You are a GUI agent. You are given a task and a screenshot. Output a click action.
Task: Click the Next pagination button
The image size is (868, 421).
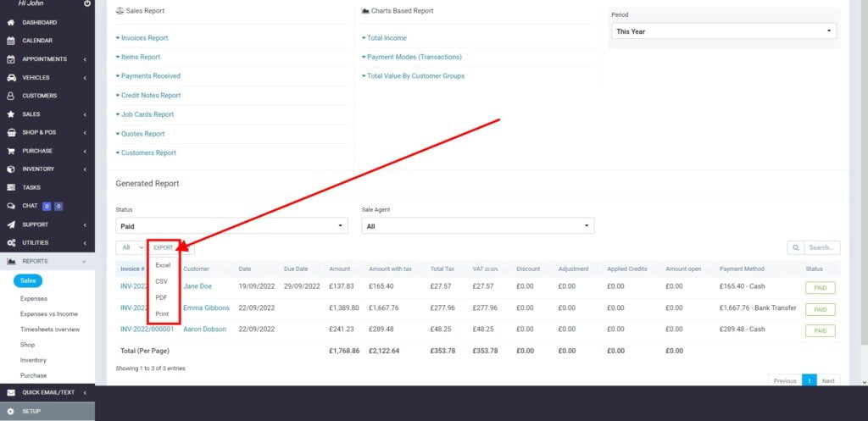click(x=828, y=381)
